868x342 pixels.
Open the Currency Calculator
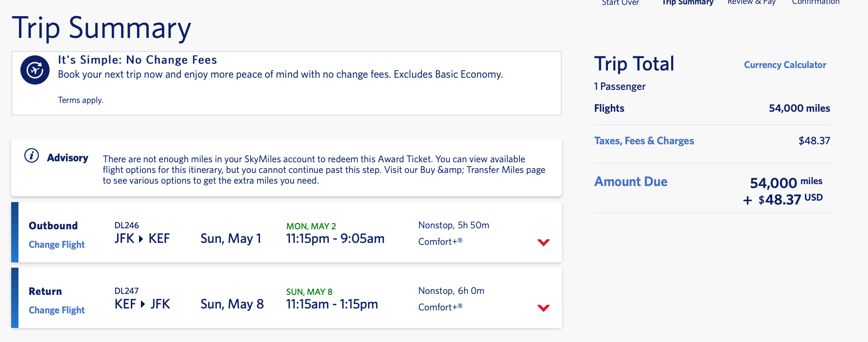click(785, 65)
